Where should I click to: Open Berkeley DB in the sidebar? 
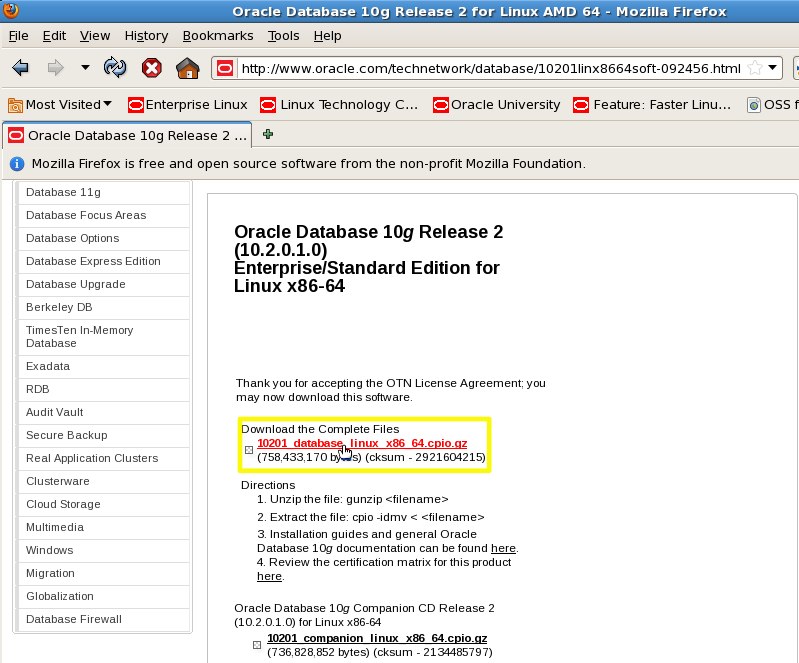click(103, 307)
